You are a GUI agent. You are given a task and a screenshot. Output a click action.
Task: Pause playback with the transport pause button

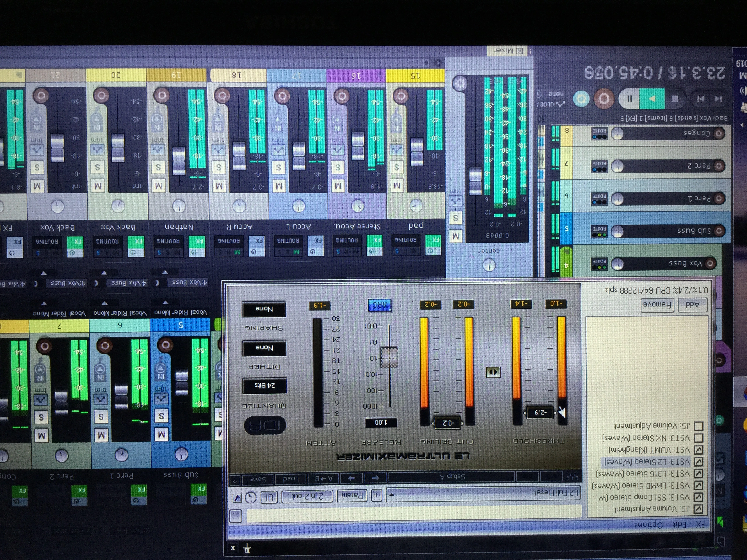click(x=629, y=99)
